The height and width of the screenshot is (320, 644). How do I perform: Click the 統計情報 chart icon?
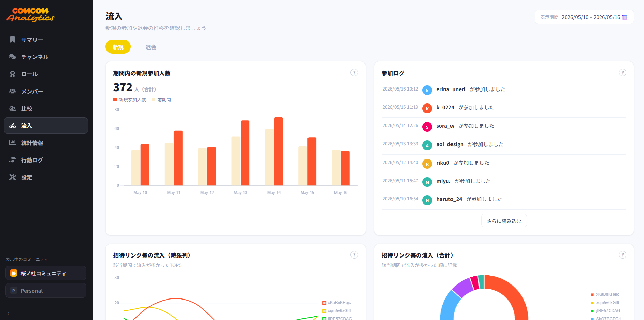(12, 143)
